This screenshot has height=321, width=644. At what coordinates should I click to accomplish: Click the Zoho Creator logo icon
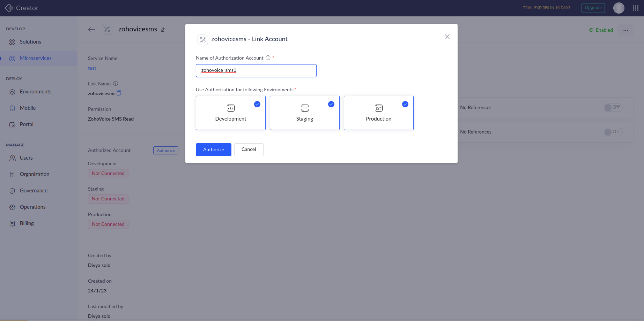click(x=9, y=8)
